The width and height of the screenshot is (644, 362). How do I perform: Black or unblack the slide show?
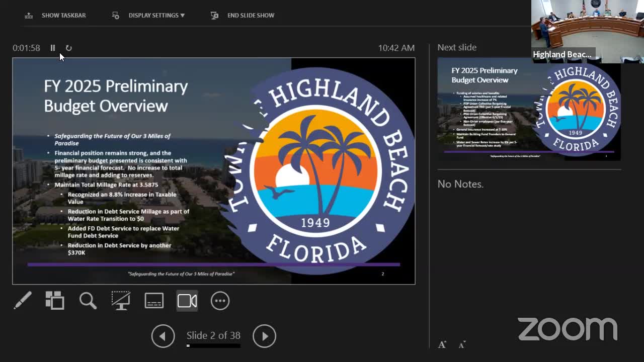121,301
